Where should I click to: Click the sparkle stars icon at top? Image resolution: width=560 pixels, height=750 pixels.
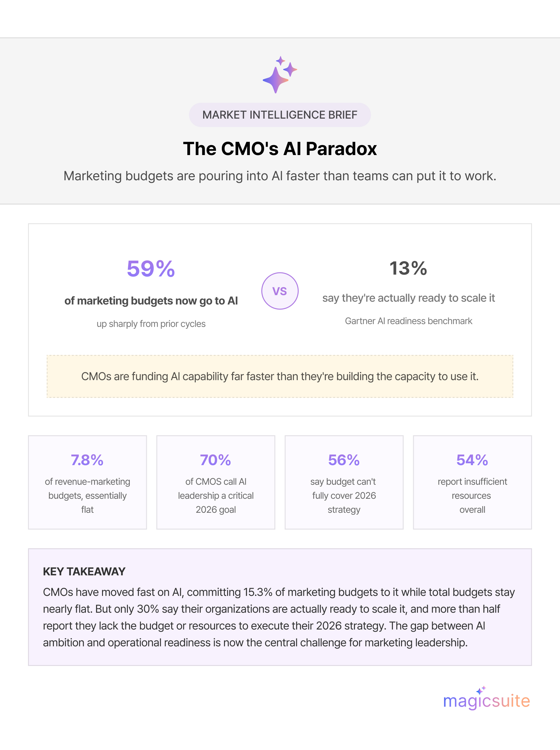pos(280,75)
